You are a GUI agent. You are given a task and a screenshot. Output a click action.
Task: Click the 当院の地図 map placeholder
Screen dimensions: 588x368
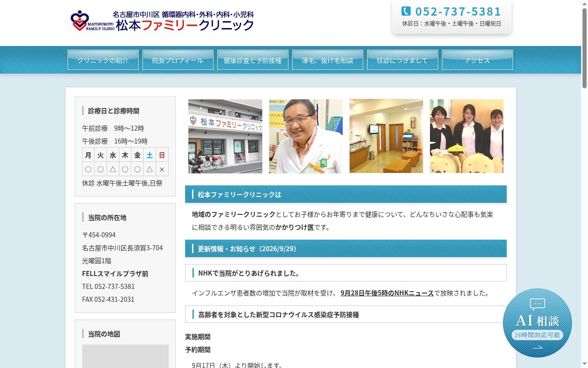point(125,356)
